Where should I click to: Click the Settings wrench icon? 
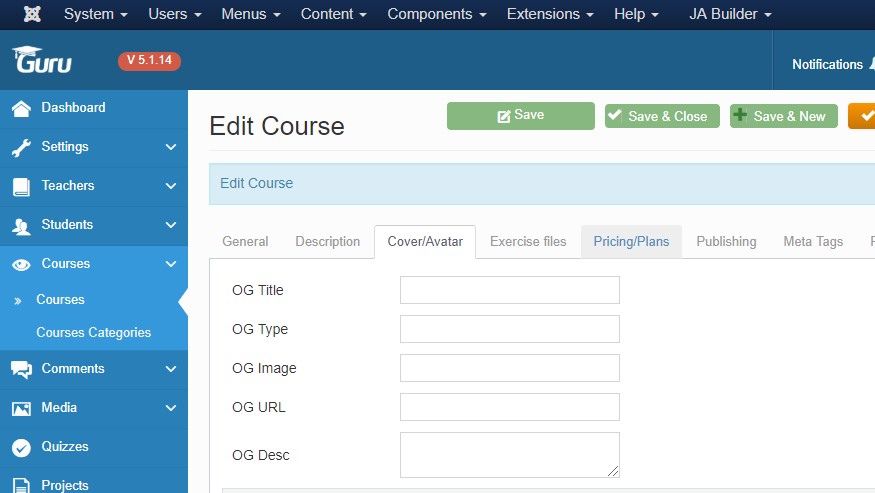coord(21,147)
